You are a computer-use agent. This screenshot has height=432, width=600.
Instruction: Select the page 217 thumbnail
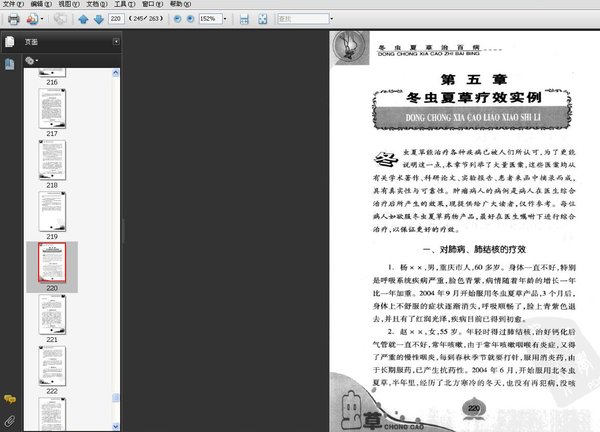point(52,109)
